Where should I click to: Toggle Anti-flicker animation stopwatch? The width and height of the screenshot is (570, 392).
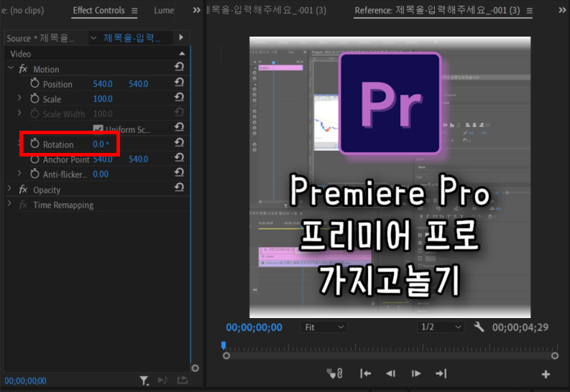[35, 174]
